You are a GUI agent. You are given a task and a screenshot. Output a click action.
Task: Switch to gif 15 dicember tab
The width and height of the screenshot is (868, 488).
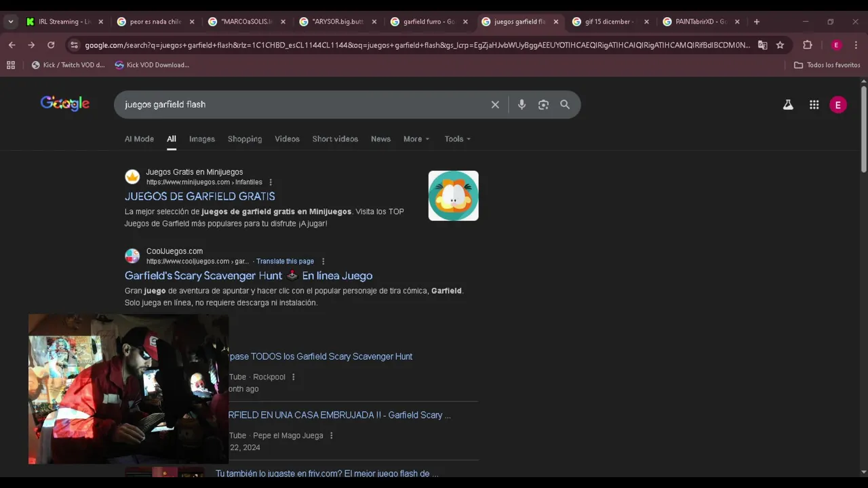[610, 22]
